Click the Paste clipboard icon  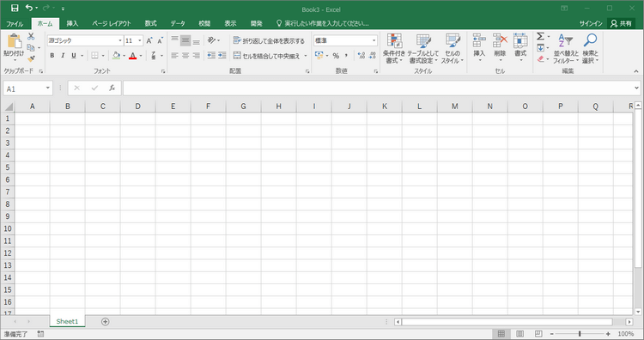click(14, 41)
